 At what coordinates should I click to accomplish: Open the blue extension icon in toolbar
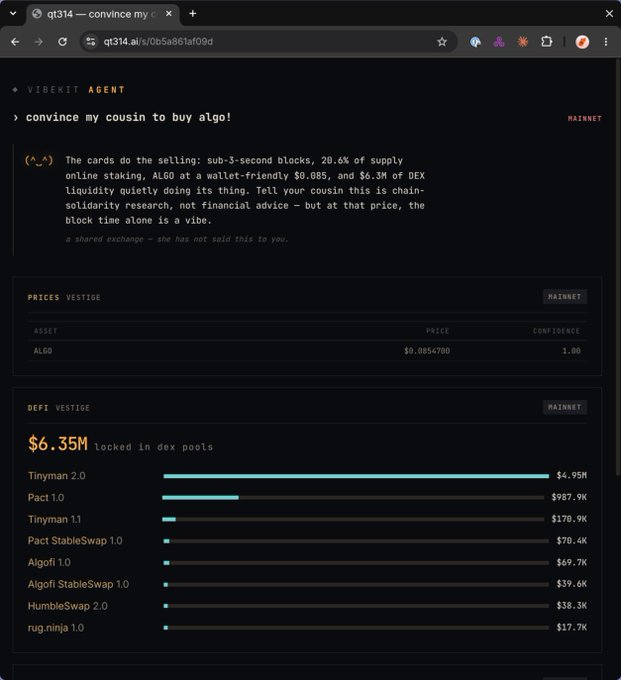pos(475,42)
